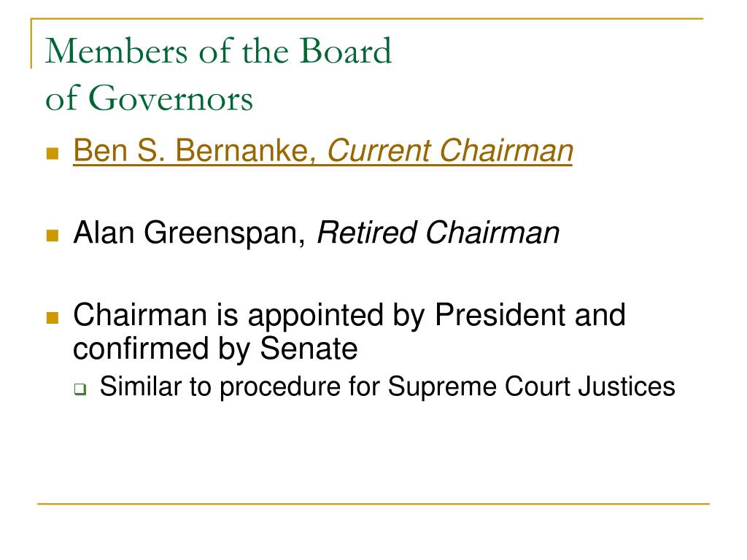Click the italic Current Chairman link text

coord(449,151)
